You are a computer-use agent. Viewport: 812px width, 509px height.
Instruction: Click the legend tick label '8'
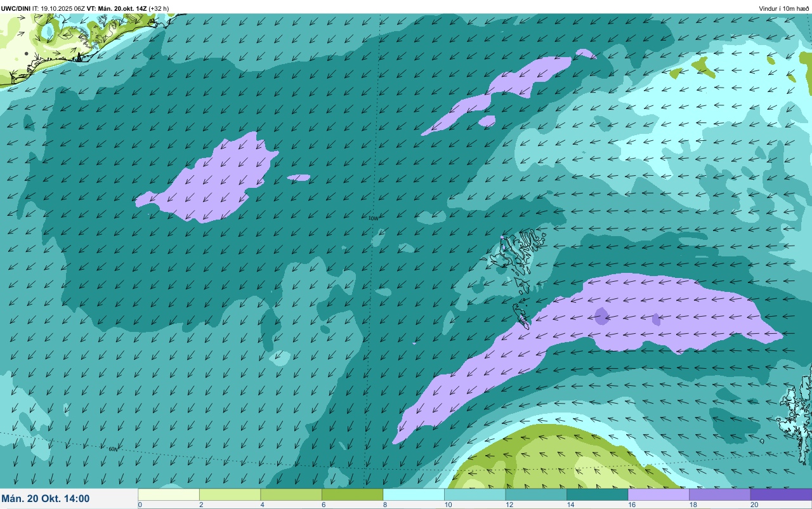[384, 505]
